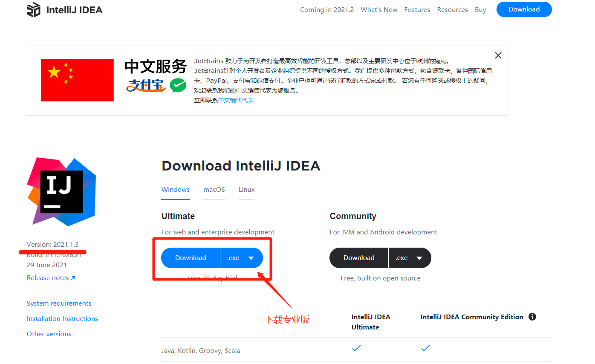
Task: Open the System requirements link
Action: pos(59,303)
